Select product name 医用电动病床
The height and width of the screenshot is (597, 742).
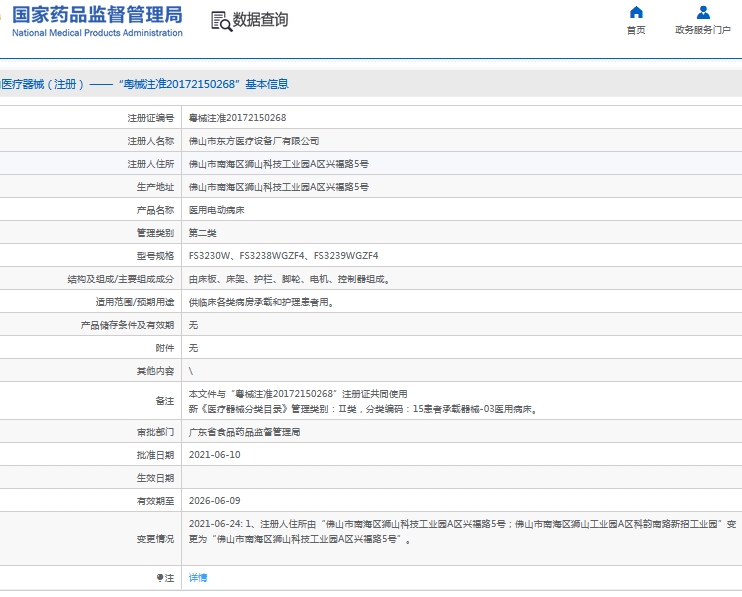click(217, 210)
